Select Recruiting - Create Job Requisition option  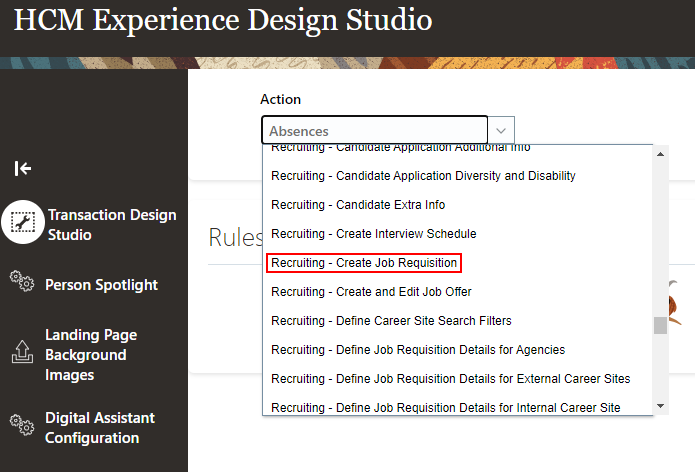tap(364, 263)
